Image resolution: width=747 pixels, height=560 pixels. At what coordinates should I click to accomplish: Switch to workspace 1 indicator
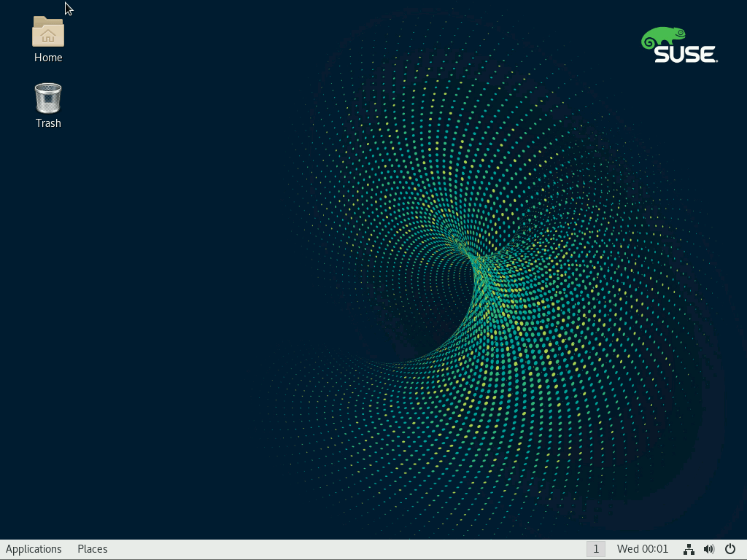click(x=596, y=549)
